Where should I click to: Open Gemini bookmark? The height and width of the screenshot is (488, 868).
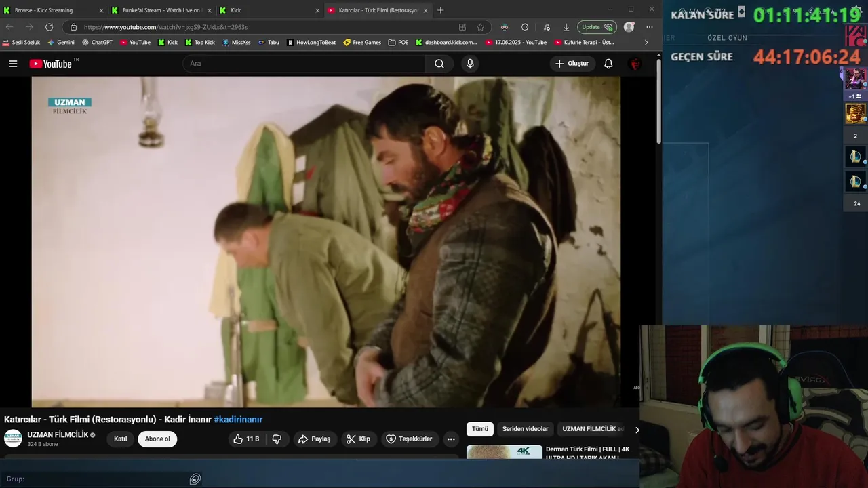coord(61,42)
